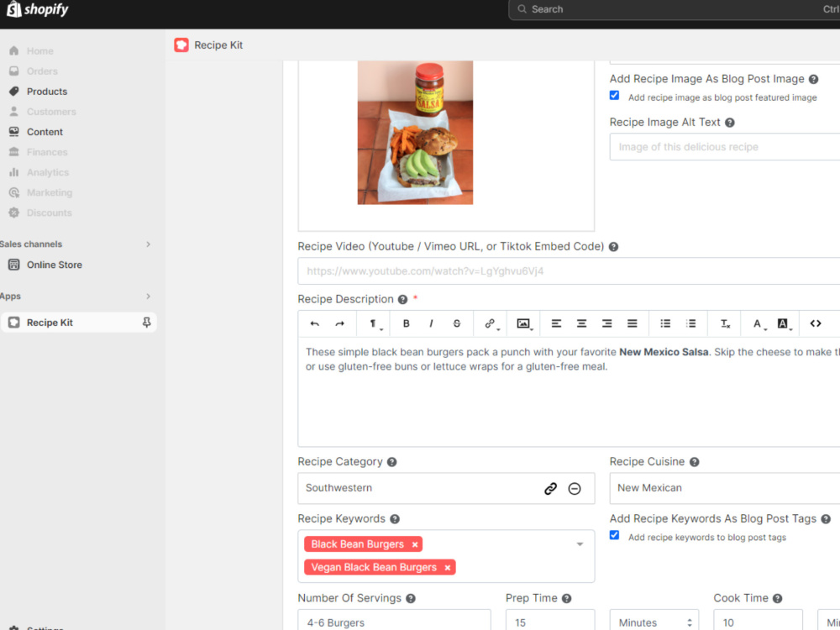Viewport: 840px width, 630px height.
Task: Click the Recipe Image Alt Text field
Action: (725, 147)
